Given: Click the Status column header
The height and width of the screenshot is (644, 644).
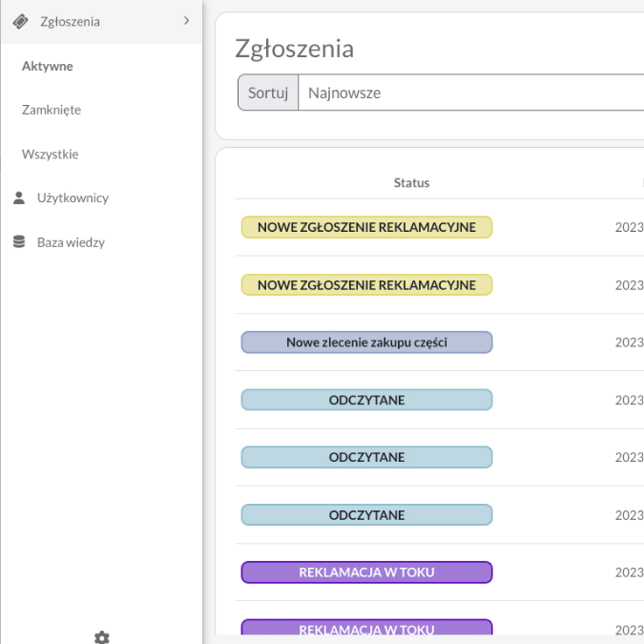Looking at the screenshot, I should tap(411, 183).
